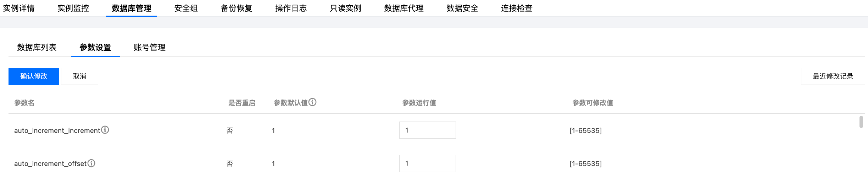This screenshot has height=177, width=868.
Task: Open 操作日志 tab
Action: [x=291, y=8]
